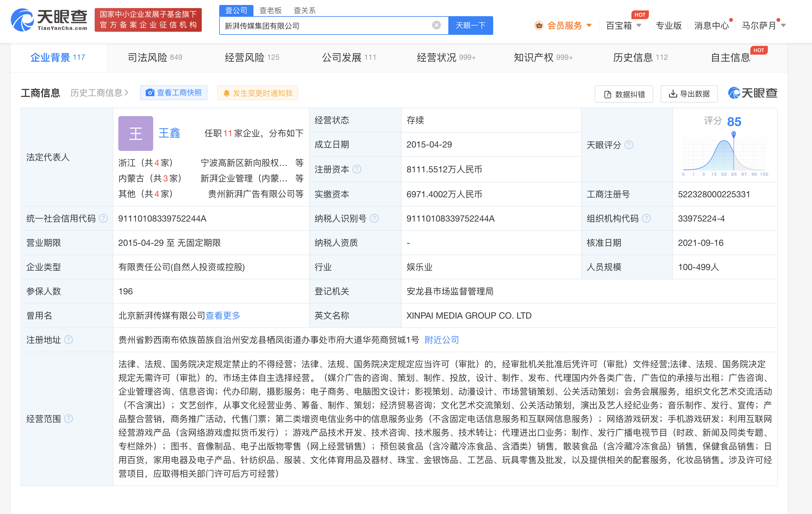Click the 会员服务 menu label
Image resolution: width=812 pixels, height=514 pixels.
[x=564, y=26]
